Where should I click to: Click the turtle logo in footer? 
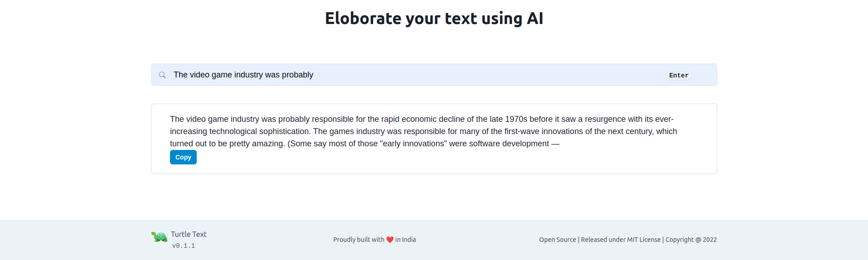pyautogui.click(x=159, y=236)
